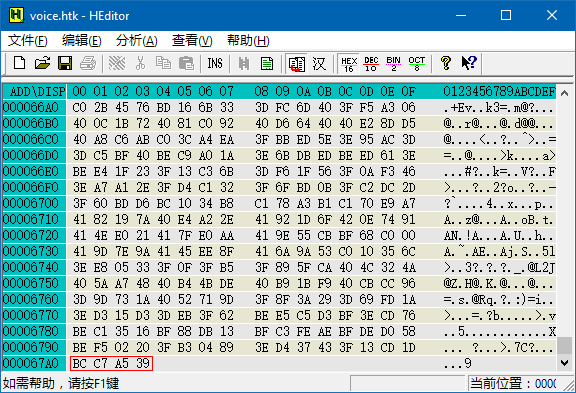Click the Cut scissors icon
The height and width of the screenshot is (393, 576).
coord(140,63)
